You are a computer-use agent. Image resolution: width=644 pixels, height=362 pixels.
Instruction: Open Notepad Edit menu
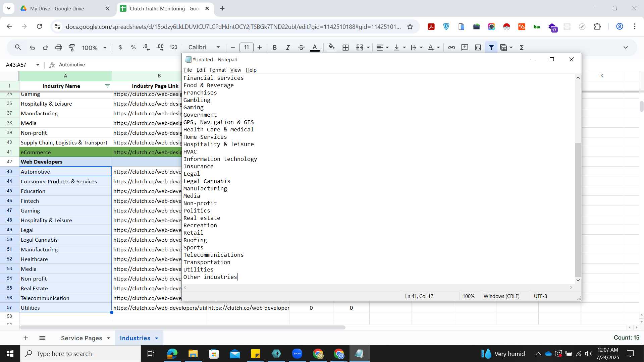click(x=201, y=70)
